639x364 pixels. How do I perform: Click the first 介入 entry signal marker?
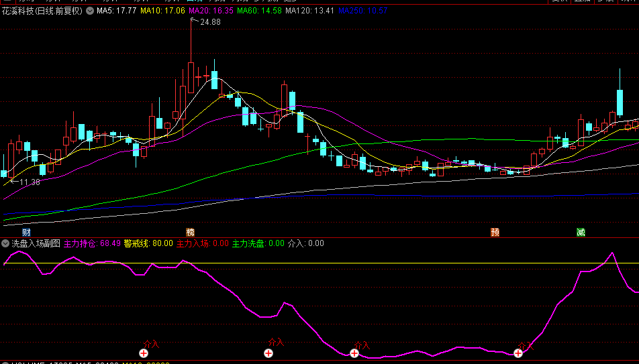[144, 353]
